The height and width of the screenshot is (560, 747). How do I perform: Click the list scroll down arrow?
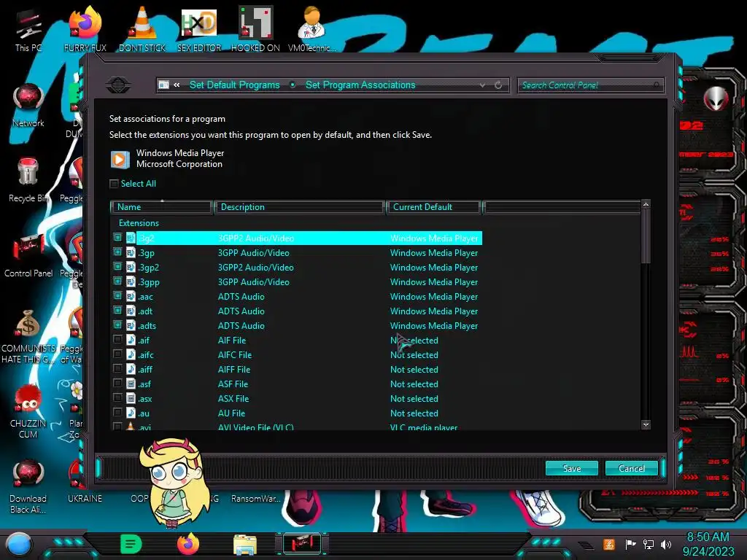(x=646, y=425)
